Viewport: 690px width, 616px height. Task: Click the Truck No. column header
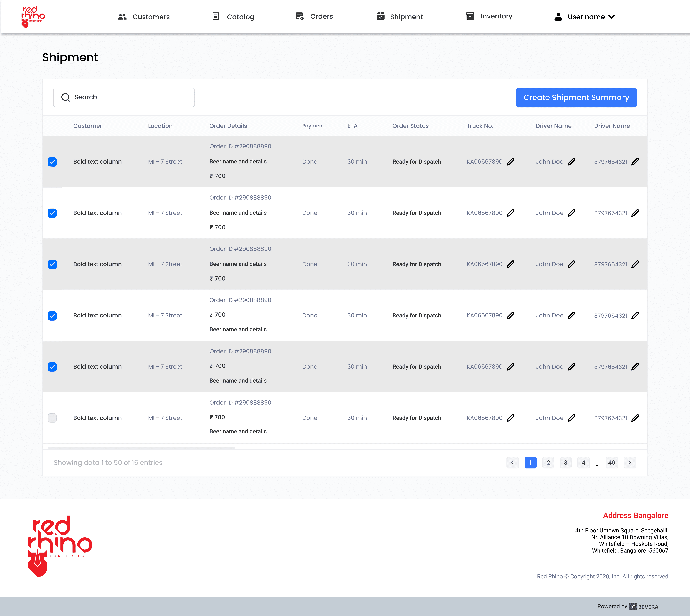(480, 126)
